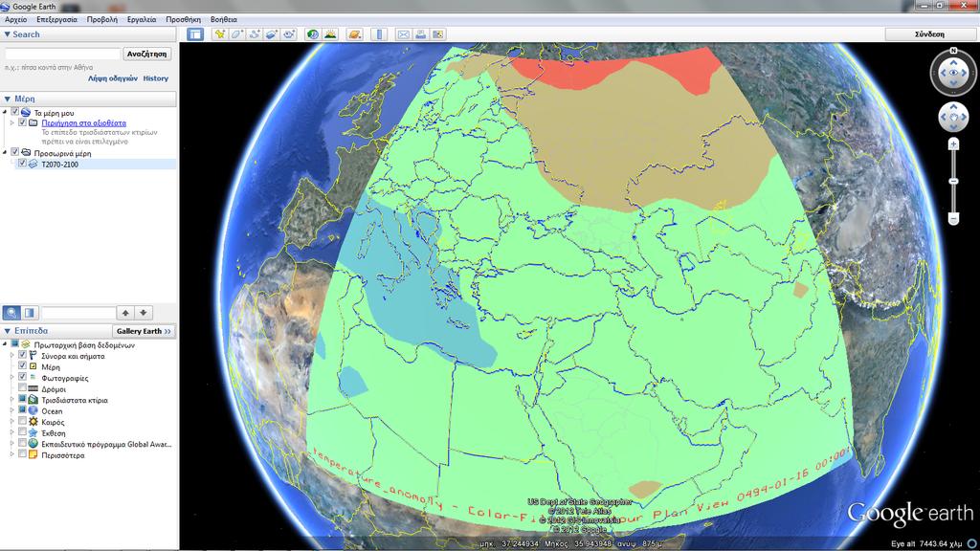Click the T2070-2100 overlay layer icon

(x=33, y=164)
